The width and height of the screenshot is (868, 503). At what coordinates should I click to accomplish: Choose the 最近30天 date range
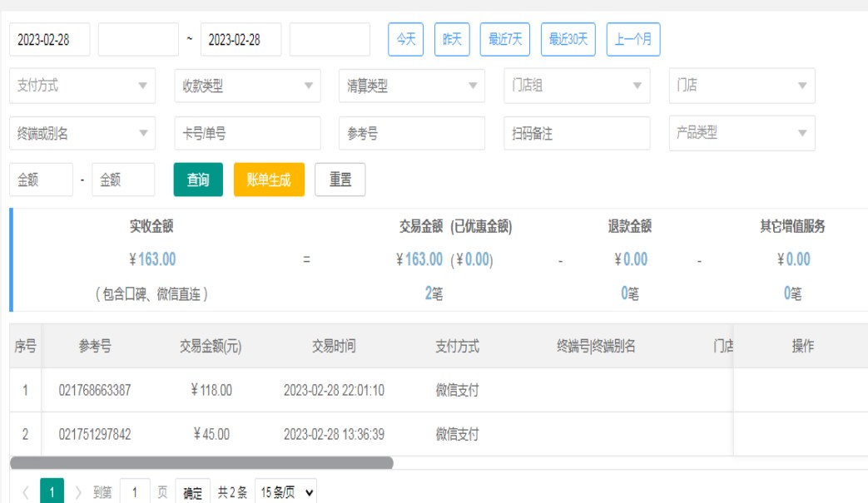(568, 39)
